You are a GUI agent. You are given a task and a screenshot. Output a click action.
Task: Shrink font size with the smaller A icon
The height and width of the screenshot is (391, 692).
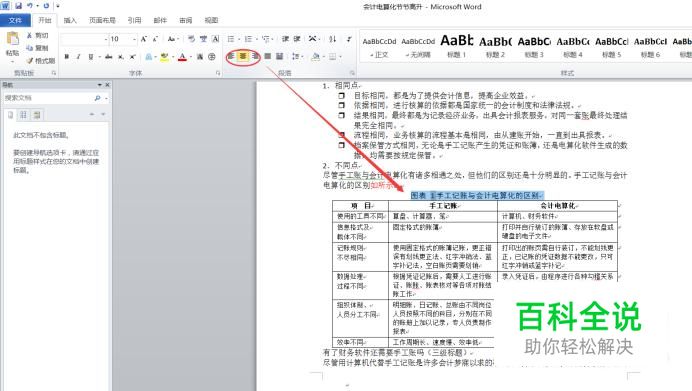tap(155, 39)
